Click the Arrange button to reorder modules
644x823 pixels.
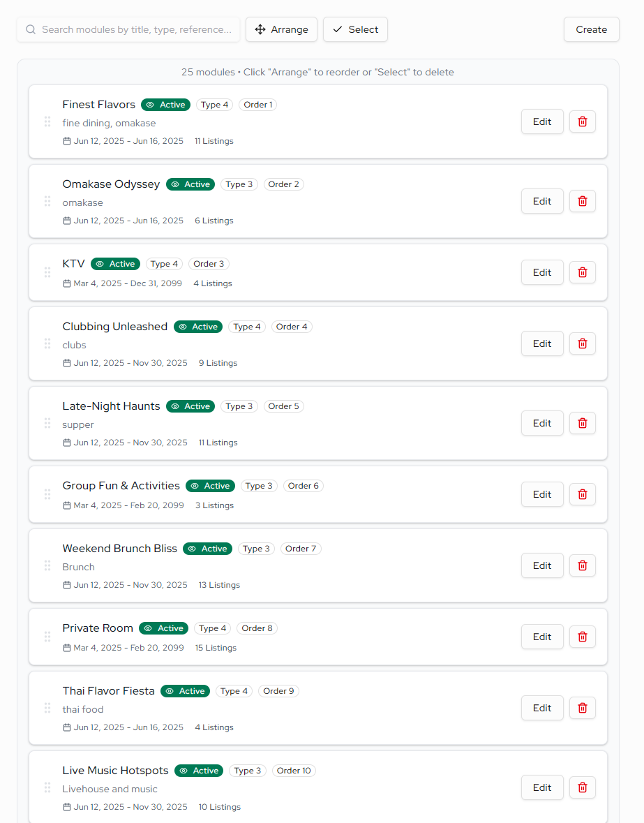tap(281, 29)
